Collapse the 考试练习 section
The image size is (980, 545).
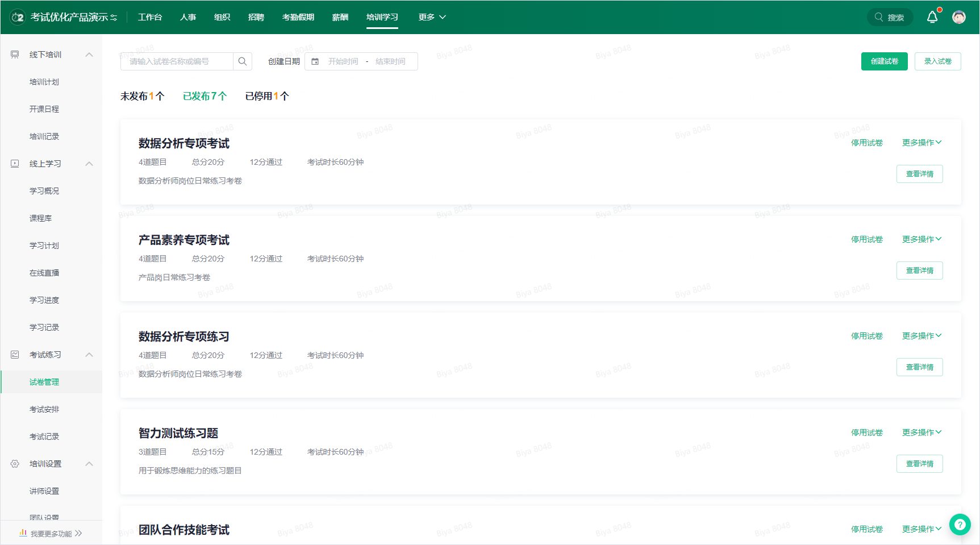[89, 355]
